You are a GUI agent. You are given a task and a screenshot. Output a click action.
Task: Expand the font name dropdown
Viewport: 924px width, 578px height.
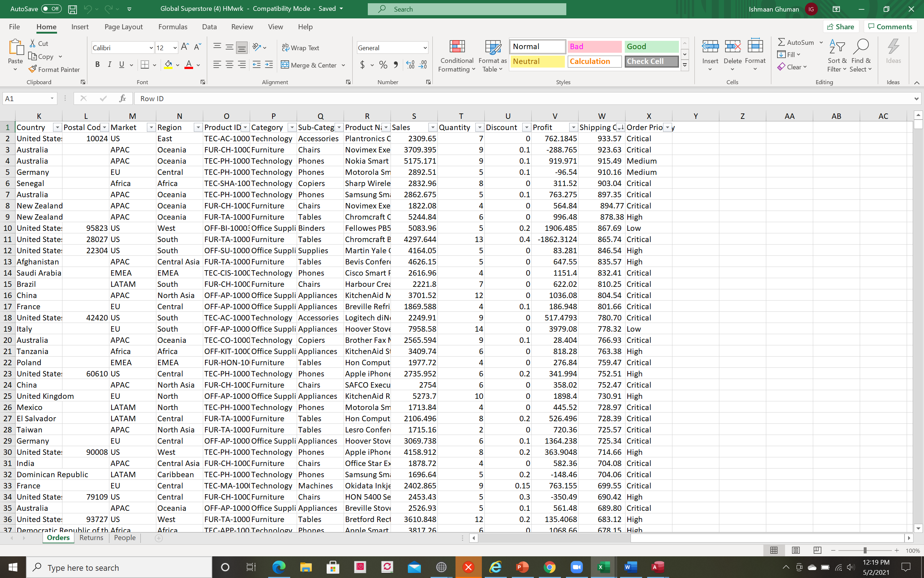tap(151, 48)
